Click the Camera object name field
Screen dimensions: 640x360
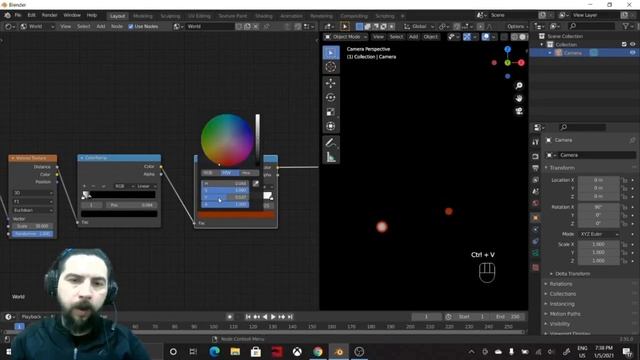[x=596, y=155]
